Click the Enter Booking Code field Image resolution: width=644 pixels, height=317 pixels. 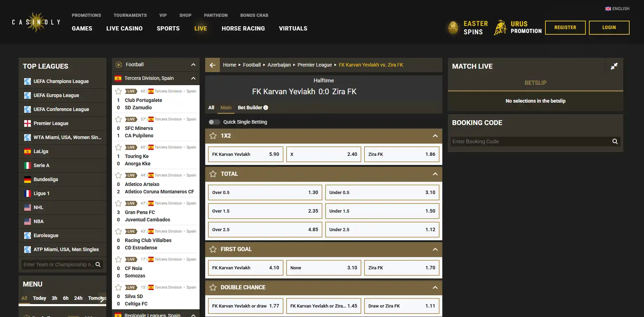tap(530, 142)
